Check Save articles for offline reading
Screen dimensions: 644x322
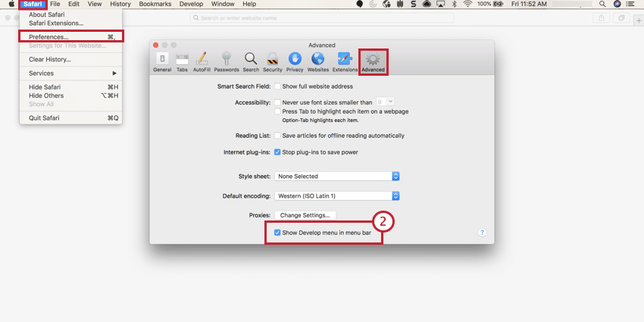(x=277, y=136)
